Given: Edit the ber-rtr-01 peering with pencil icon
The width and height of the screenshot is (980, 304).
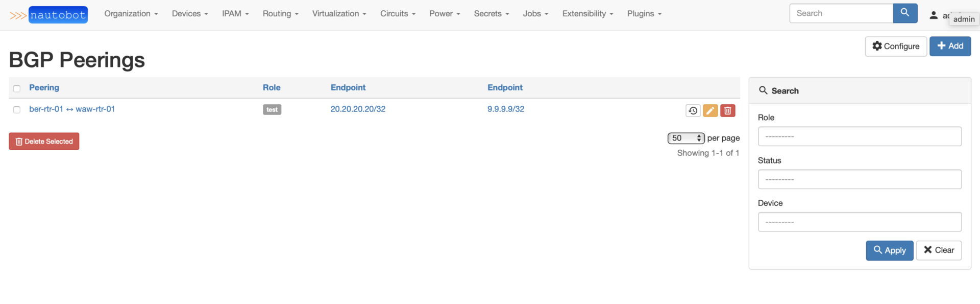Looking at the screenshot, I should pyautogui.click(x=710, y=110).
